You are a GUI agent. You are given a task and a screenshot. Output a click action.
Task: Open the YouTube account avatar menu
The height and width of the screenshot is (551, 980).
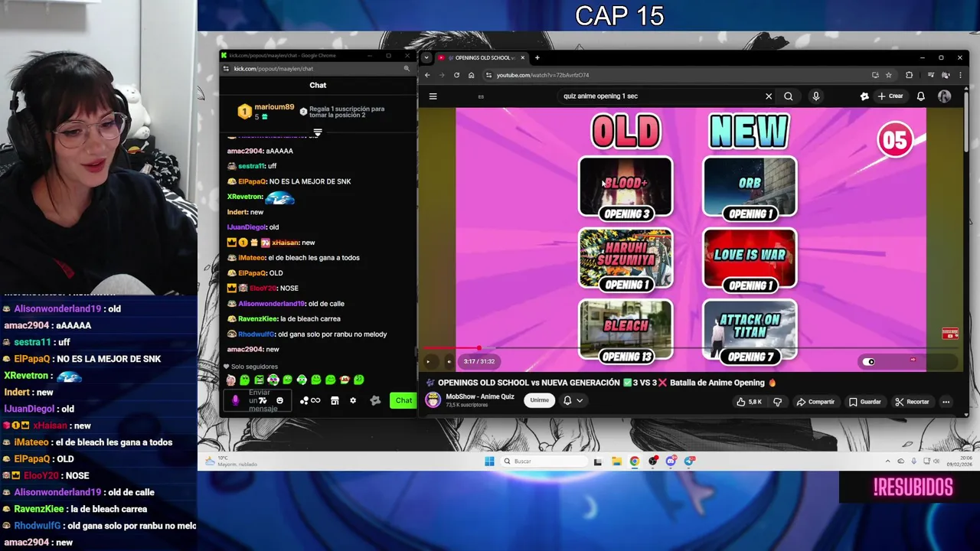(x=945, y=96)
